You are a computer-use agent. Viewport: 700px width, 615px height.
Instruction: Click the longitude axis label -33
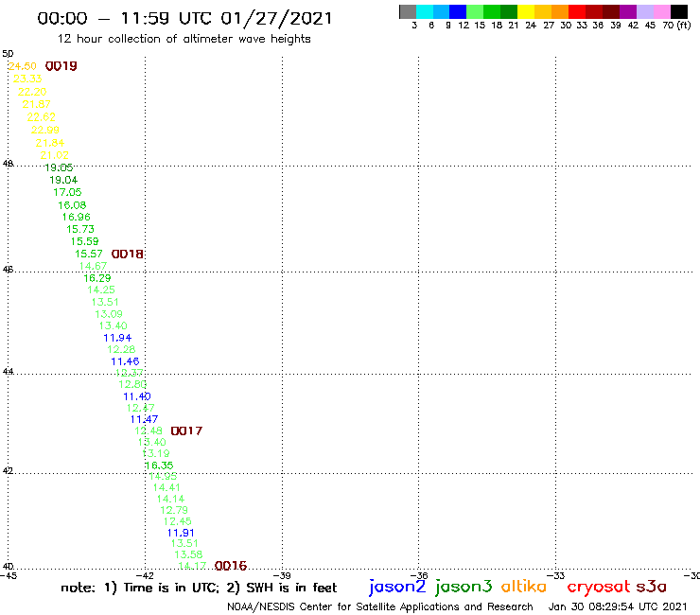click(x=556, y=576)
